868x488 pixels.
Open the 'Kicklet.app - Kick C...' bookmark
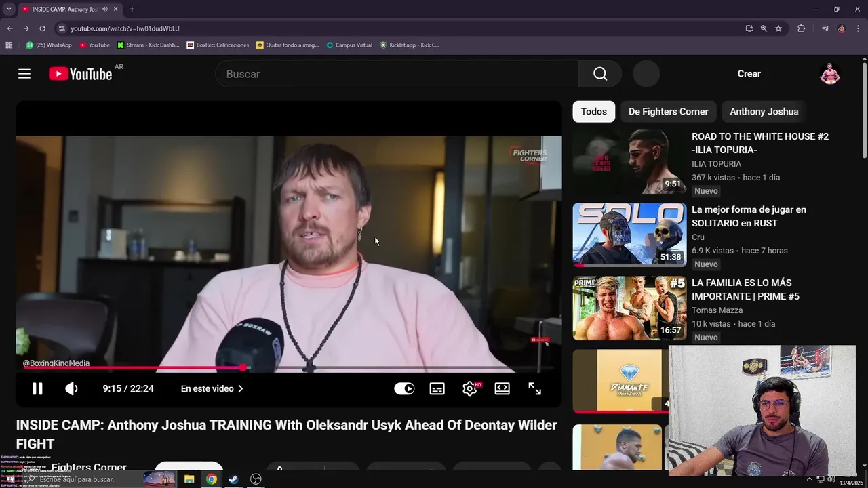pos(410,45)
